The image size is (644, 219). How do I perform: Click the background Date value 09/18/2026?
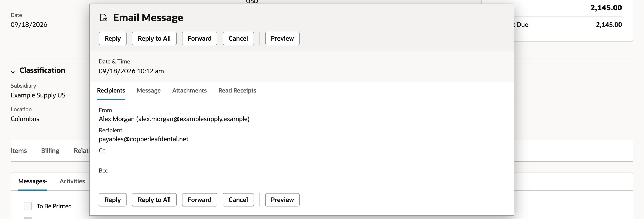click(x=29, y=25)
